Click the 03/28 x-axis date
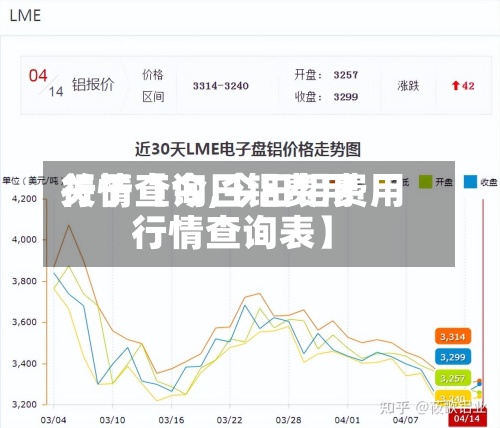 click(x=288, y=420)
